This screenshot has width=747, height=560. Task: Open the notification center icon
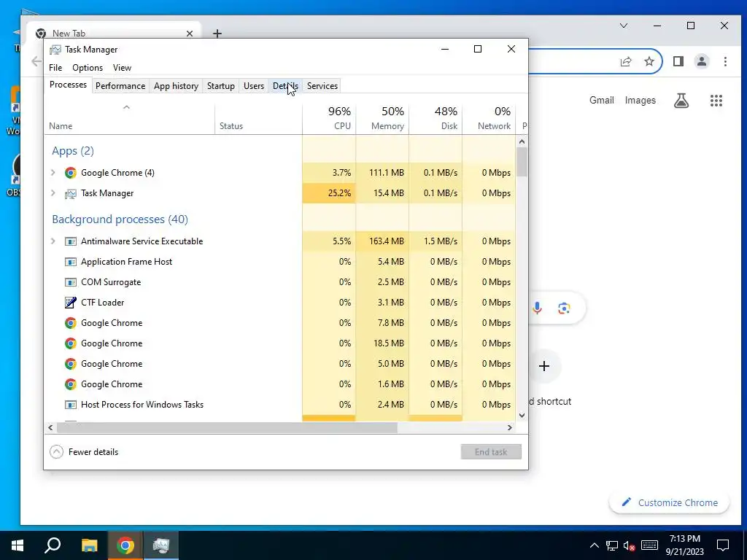click(x=723, y=545)
